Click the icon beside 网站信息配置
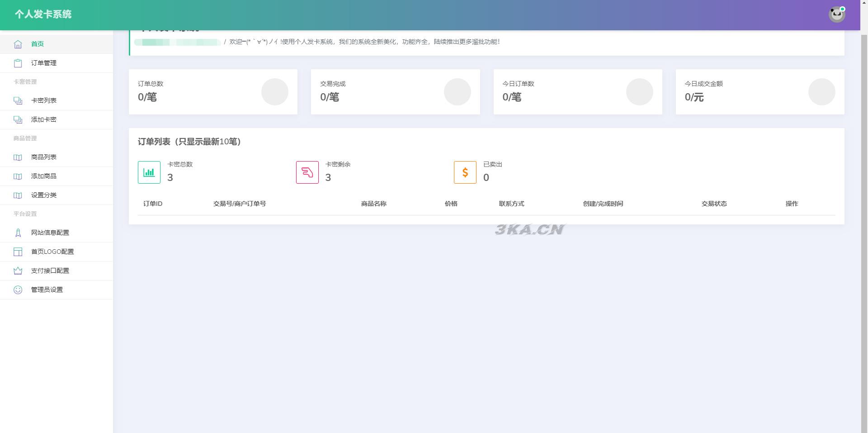868x433 pixels. click(18, 233)
